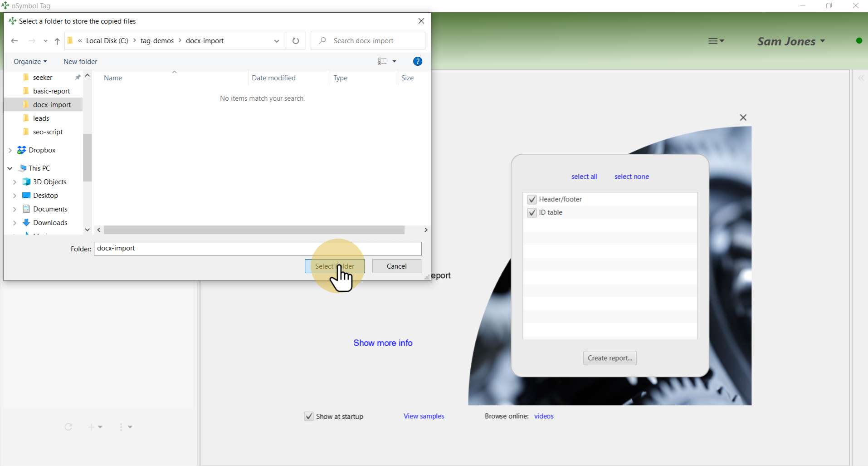Refresh the docx-import folder view

(296, 41)
